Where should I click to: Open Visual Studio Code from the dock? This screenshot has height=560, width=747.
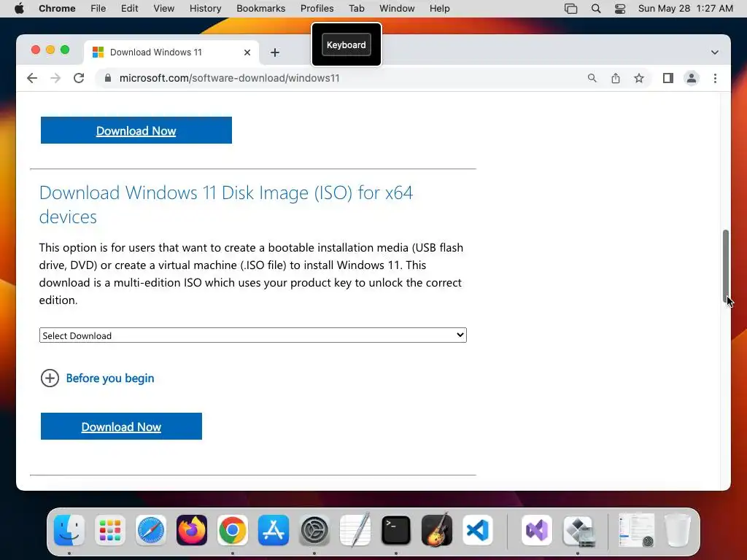coord(478,530)
